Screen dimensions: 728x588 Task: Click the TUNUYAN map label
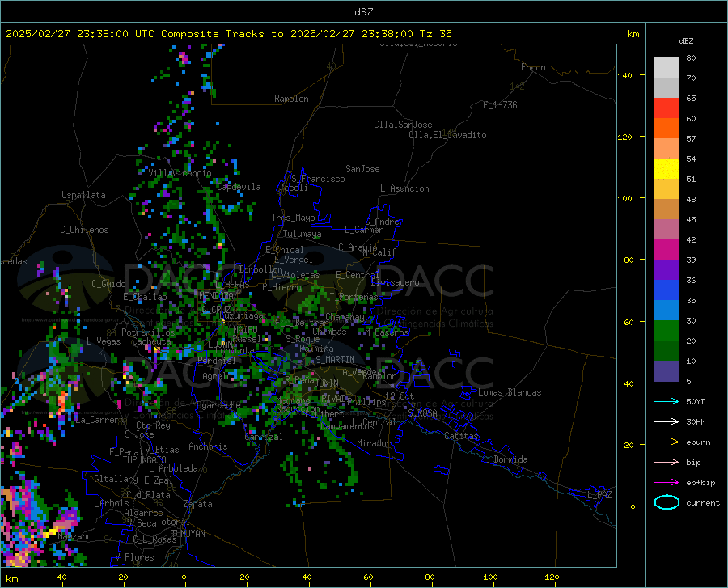188,533
